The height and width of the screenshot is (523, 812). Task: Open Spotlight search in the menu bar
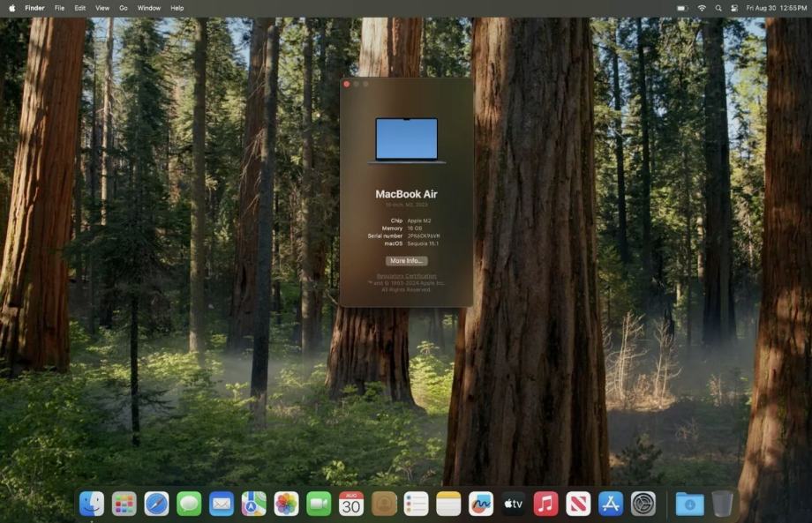(718, 8)
